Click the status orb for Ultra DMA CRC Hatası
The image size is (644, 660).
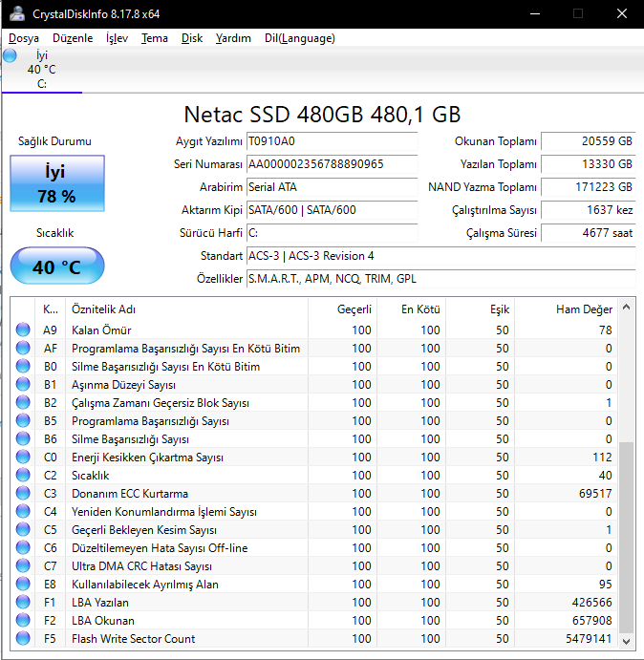[24, 566]
